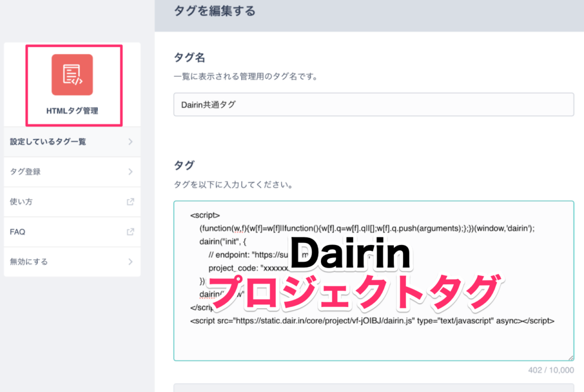This screenshot has width=584, height=392.
Task: Expand chevron beside 設定しているタグ一覧
Action: click(130, 142)
